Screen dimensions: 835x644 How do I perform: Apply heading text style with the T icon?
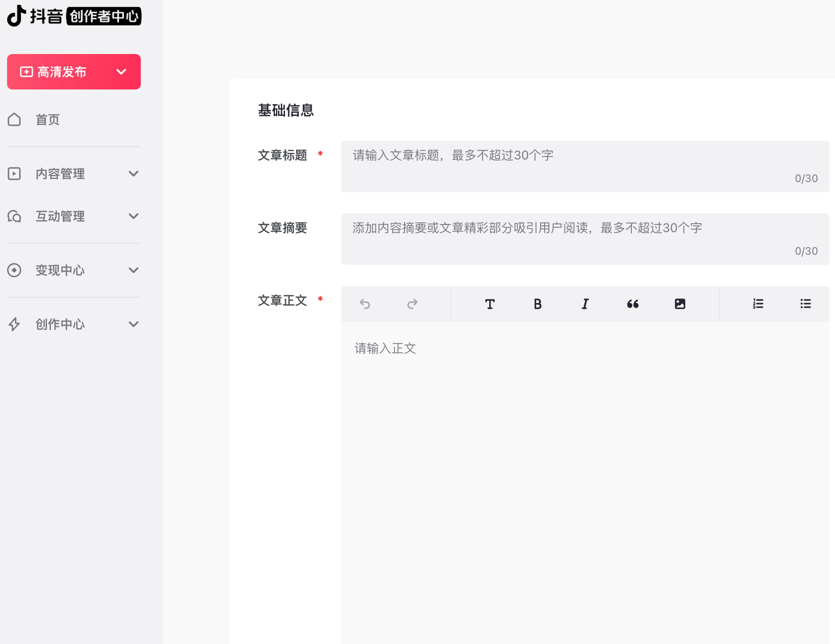[490, 304]
